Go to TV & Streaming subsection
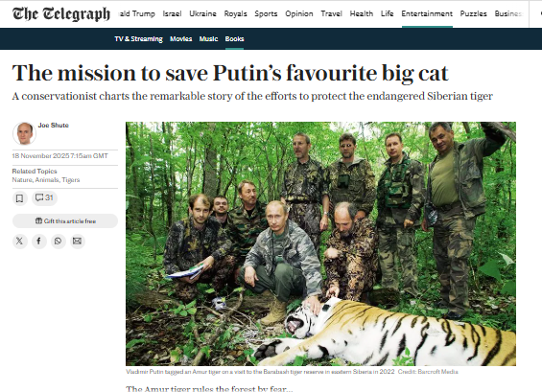The height and width of the screenshot is (392, 542). (x=138, y=39)
